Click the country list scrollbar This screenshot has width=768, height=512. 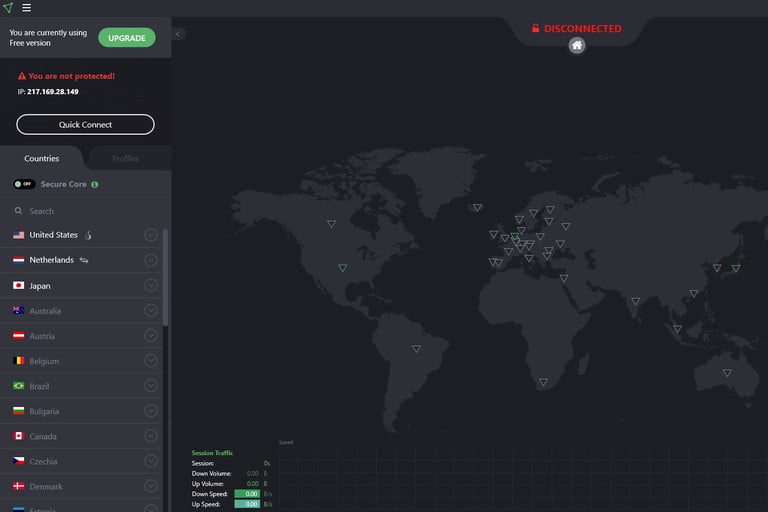166,277
